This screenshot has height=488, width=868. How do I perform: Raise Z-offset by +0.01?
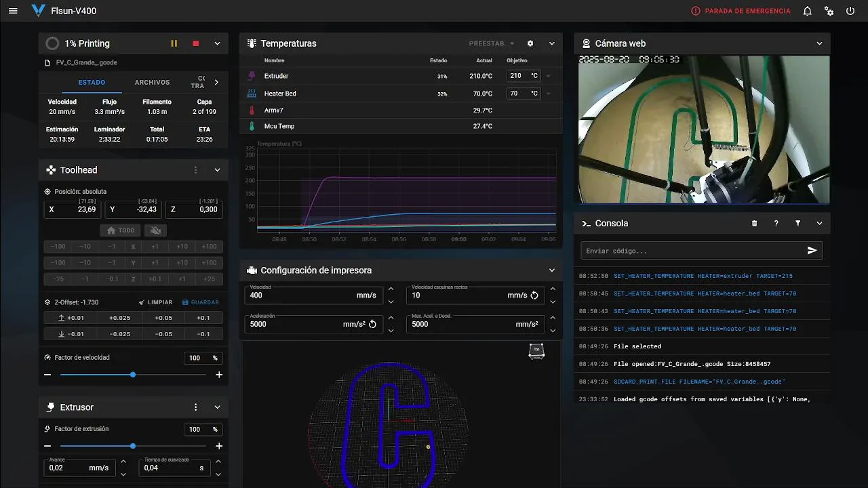pyautogui.click(x=71, y=318)
